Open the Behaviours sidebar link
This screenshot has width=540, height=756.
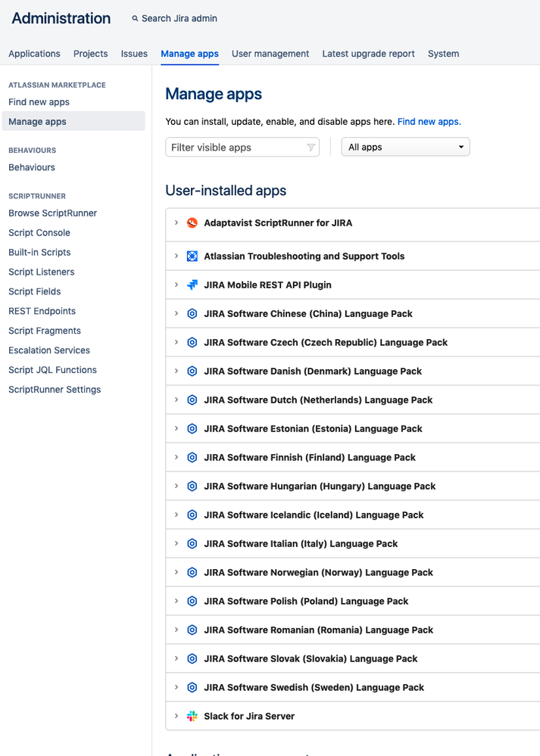tap(32, 167)
